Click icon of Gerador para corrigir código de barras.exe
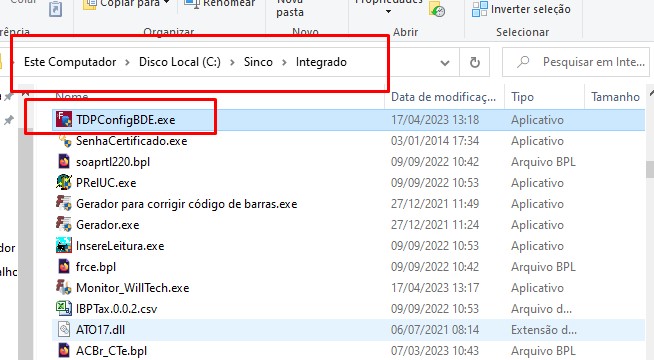The image size is (654, 360). pos(64,204)
